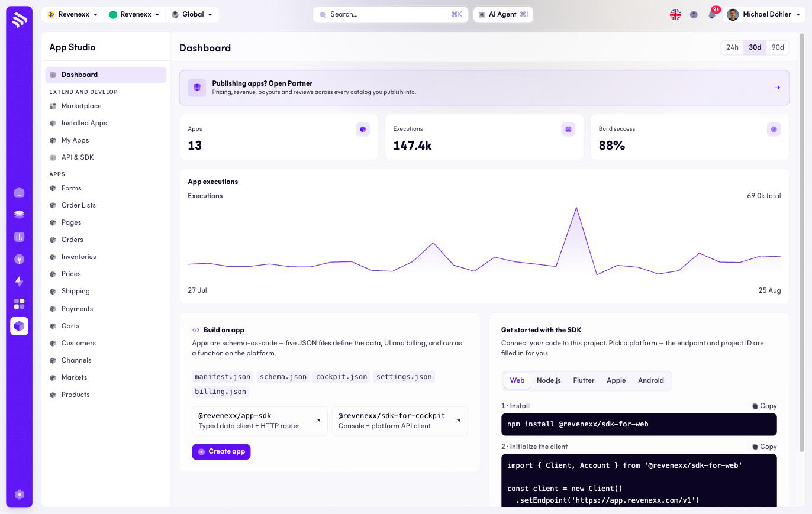Click the Marketplace sidebar icon
Screen dimensions: 812x514
tap(53, 106)
